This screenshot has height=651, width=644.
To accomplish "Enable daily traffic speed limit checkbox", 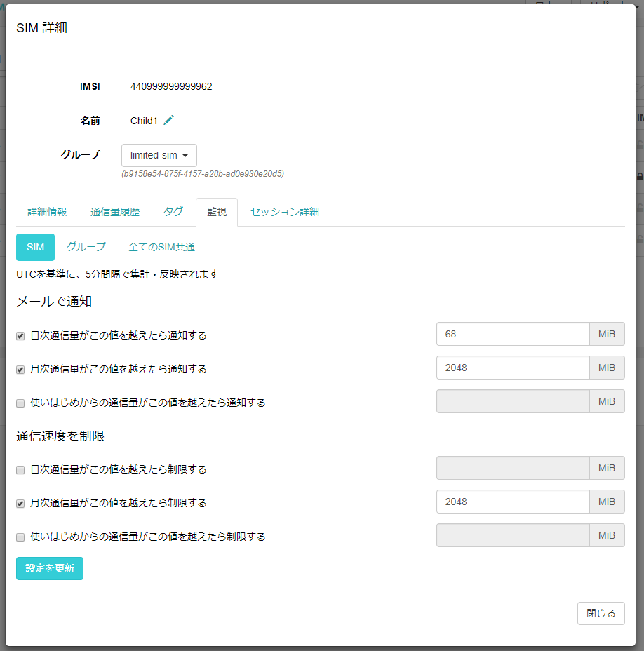I will (x=20, y=470).
